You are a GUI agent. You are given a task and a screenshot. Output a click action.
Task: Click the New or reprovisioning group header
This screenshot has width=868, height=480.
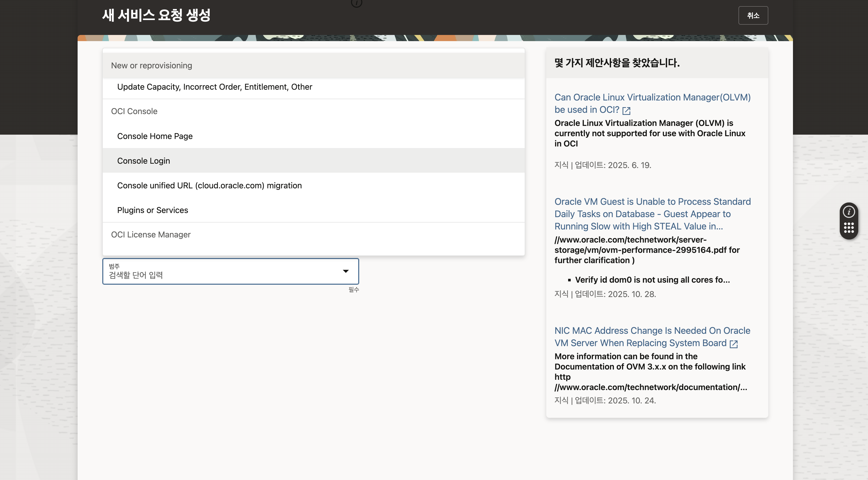coord(151,65)
